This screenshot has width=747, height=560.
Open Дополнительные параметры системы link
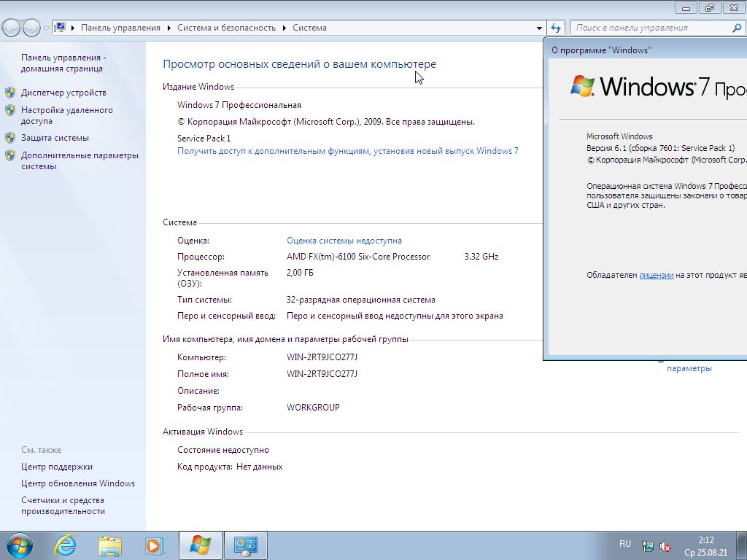(x=80, y=160)
